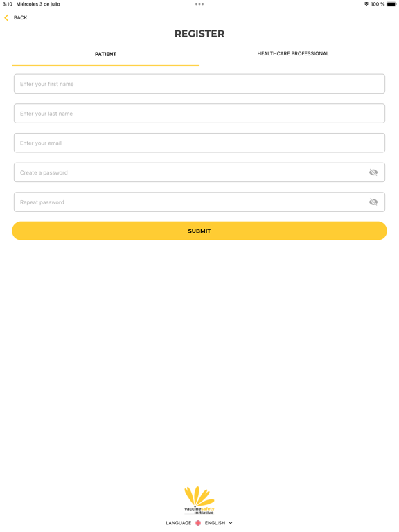Tap the battery indicator icon
The height and width of the screenshot is (532, 399).
[391, 4]
